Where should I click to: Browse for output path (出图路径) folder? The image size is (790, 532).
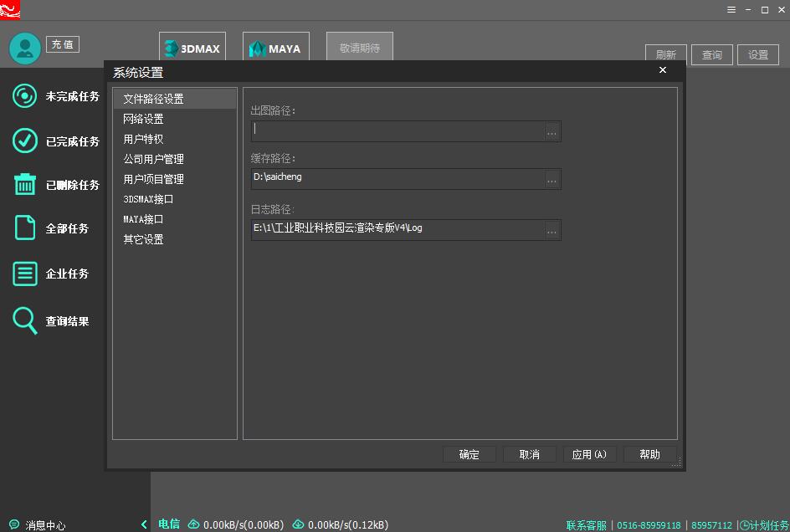[x=551, y=131]
